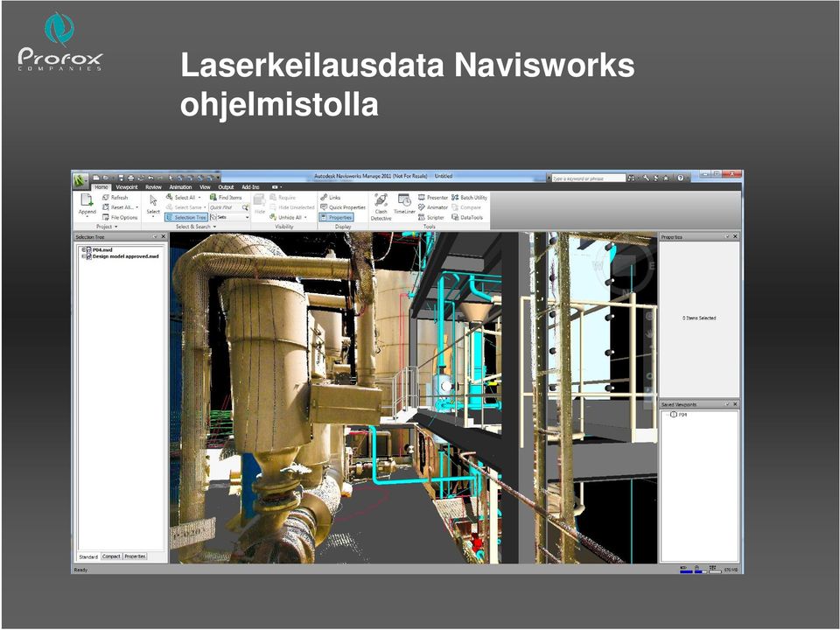The width and height of the screenshot is (840, 630).
Task: Switch to the Animation ribbon tab
Action: click(180, 187)
